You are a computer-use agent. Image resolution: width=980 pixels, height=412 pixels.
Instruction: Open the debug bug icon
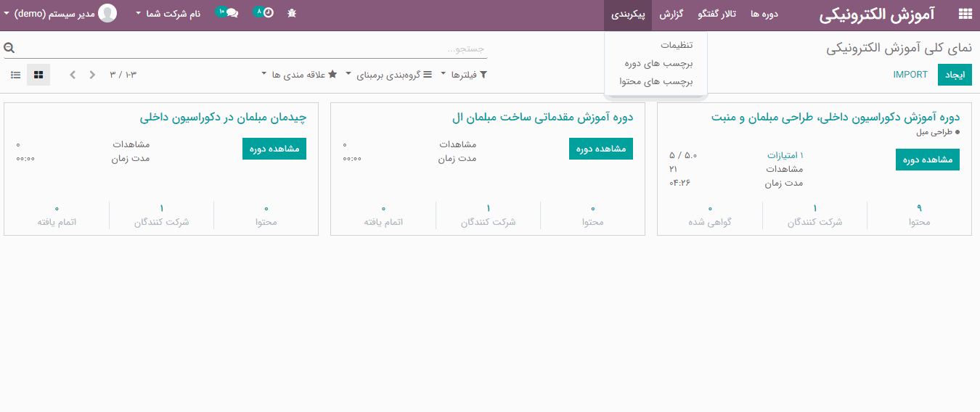292,13
